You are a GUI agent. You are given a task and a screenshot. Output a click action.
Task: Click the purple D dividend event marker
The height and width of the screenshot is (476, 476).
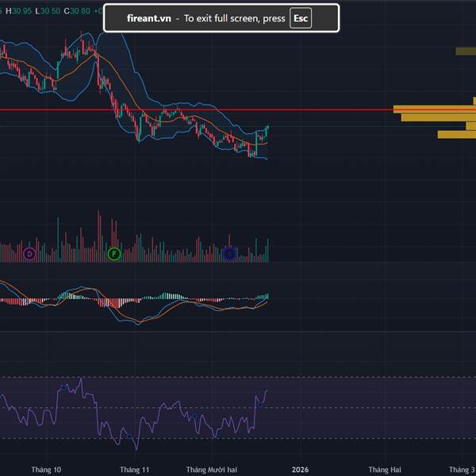point(29,254)
